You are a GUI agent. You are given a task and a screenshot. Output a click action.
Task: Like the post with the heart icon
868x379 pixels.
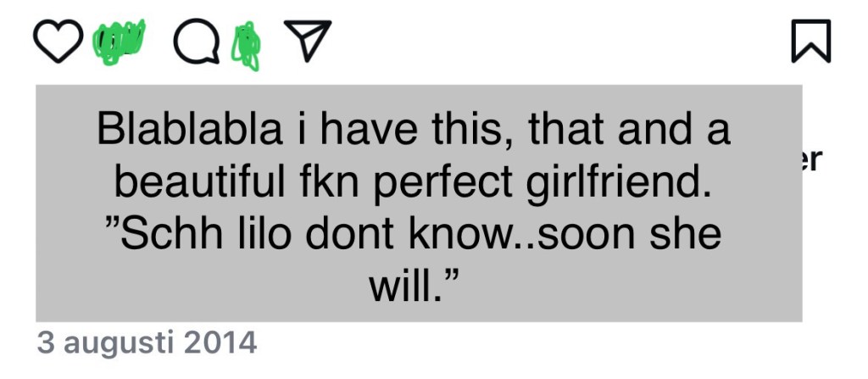point(58,41)
